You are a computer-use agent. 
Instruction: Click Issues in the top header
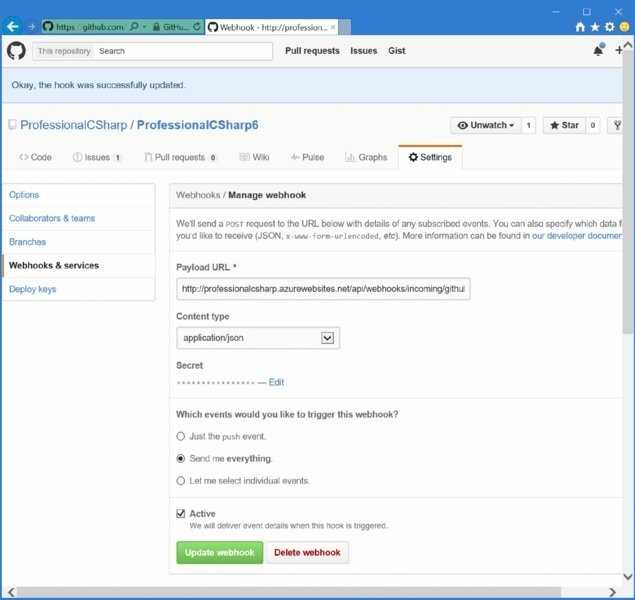pyautogui.click(x=364, y=51)
